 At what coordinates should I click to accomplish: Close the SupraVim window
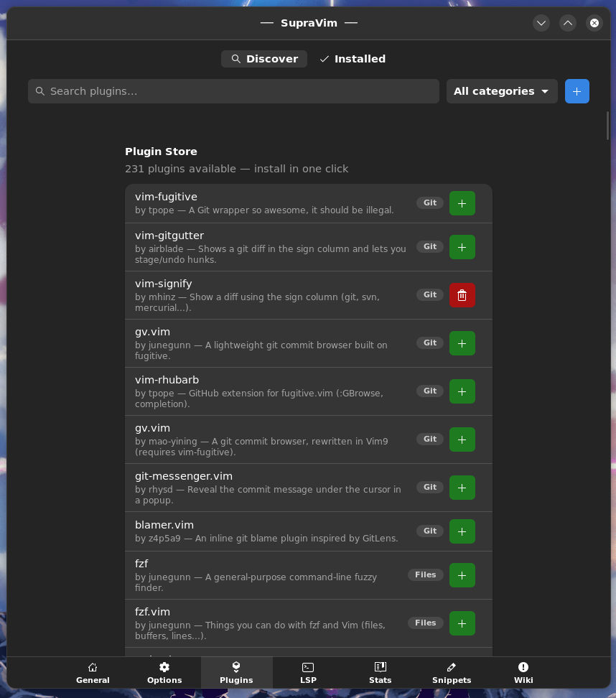594,23
